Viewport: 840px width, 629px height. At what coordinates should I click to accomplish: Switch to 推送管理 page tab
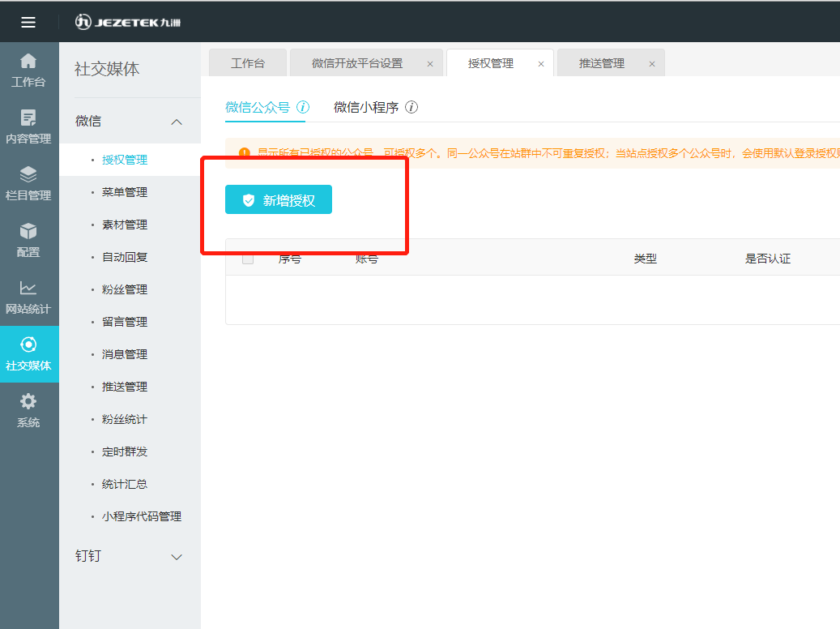[602, 63]
